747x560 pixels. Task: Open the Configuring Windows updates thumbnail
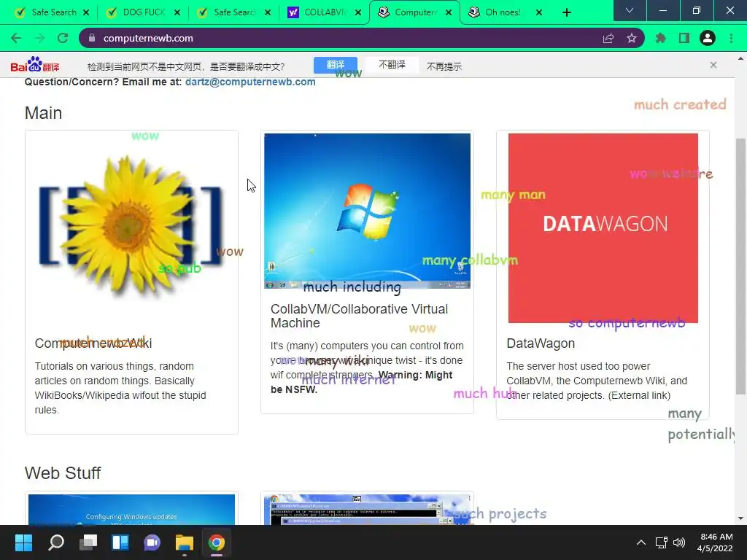131,510
